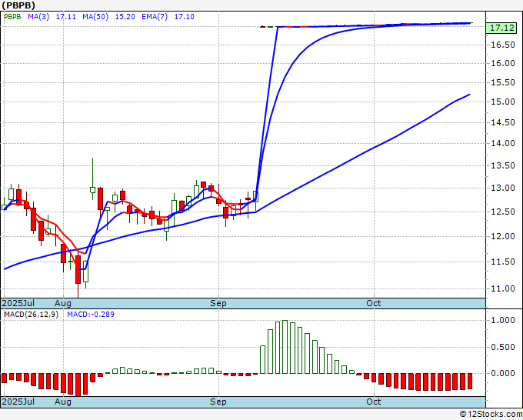This screenshot has width=523, height=420.
Task: Click the 12.00 price axis label
Action: [x=503, y=236]
